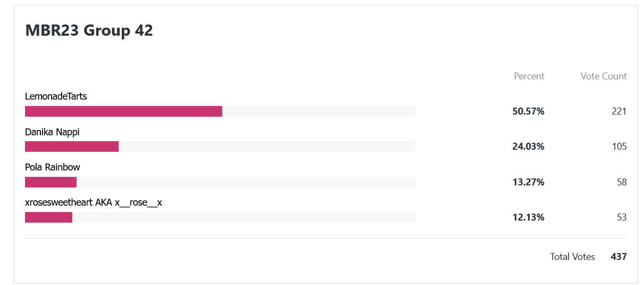Click the 58 vote count

click(x=622, y=182)
